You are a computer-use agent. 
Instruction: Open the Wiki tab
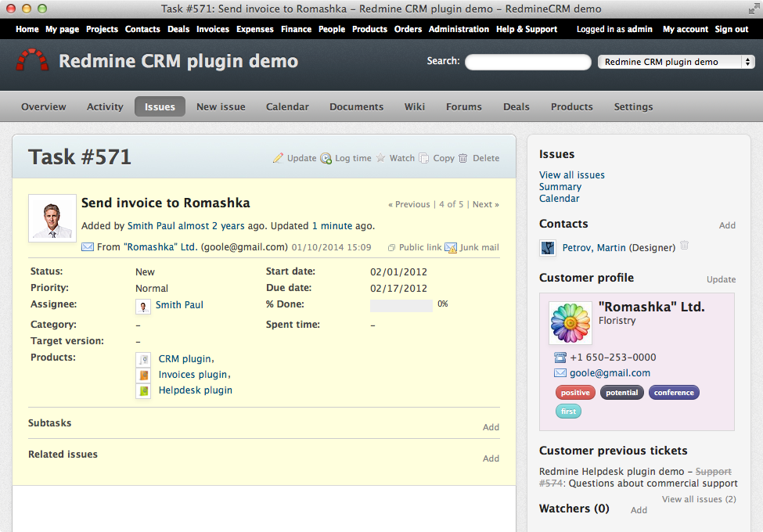pos(415,107)
